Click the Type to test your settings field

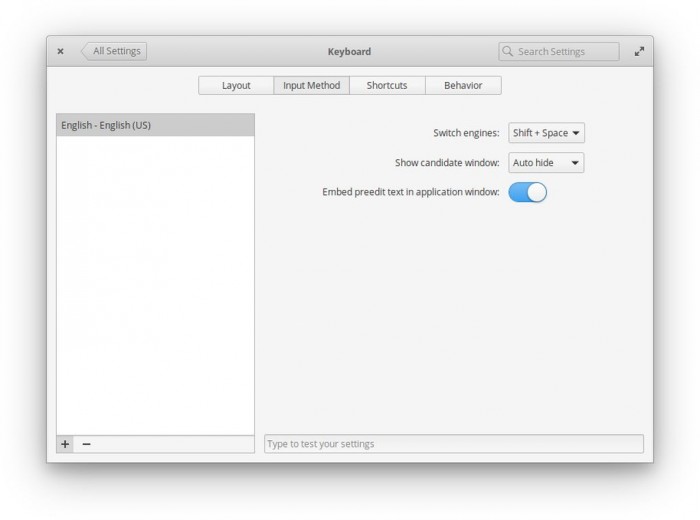[454, 444]
